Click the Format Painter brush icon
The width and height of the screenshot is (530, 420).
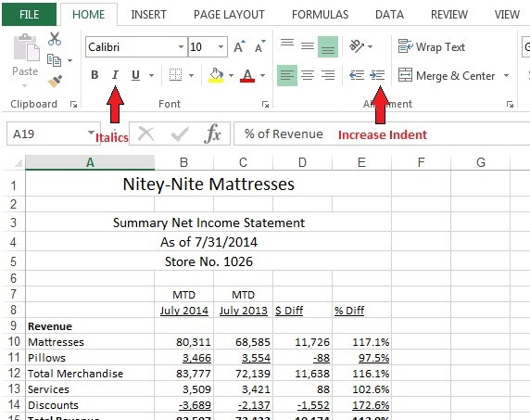pos(55,82)
